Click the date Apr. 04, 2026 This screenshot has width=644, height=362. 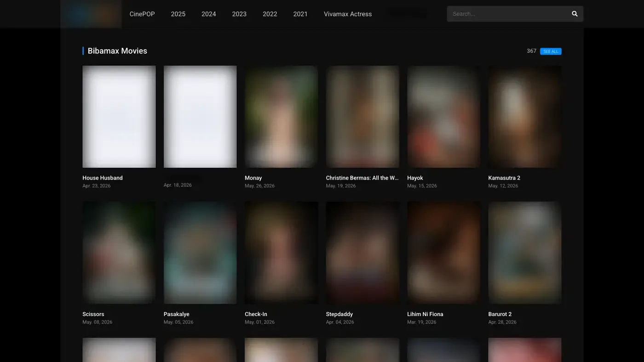[x=340, y=322]
